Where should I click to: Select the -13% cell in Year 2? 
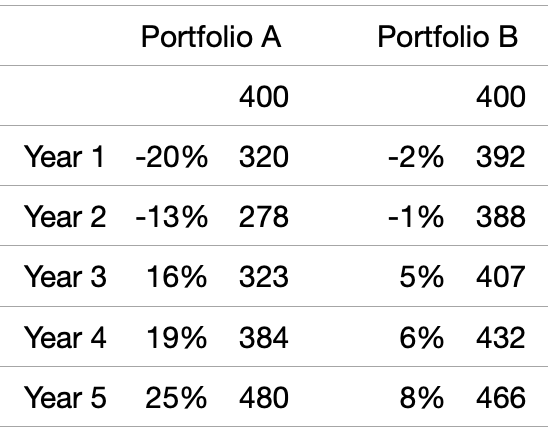(x=172, y=217)
